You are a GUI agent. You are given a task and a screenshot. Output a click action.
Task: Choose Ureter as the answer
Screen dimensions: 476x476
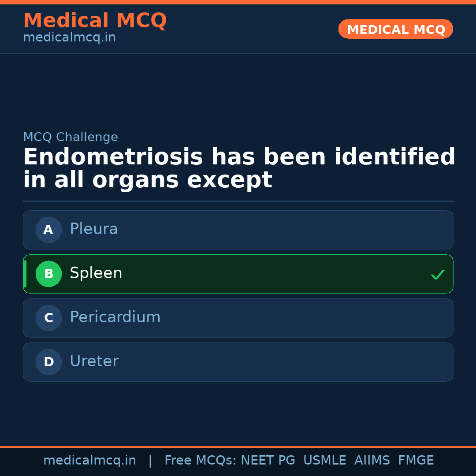click(238, 362)
